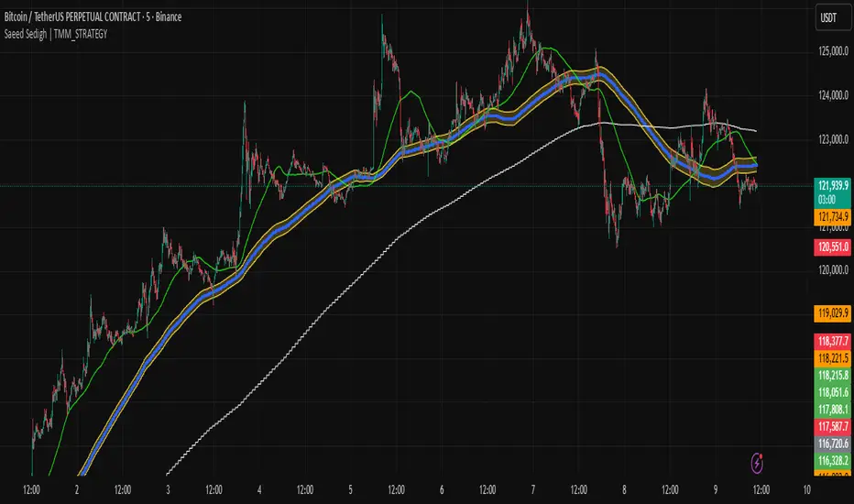Click the 124,000.0 price scale label
Image resolution: width=854 pixels, height=504 pixels.
(x=833, y=95)
